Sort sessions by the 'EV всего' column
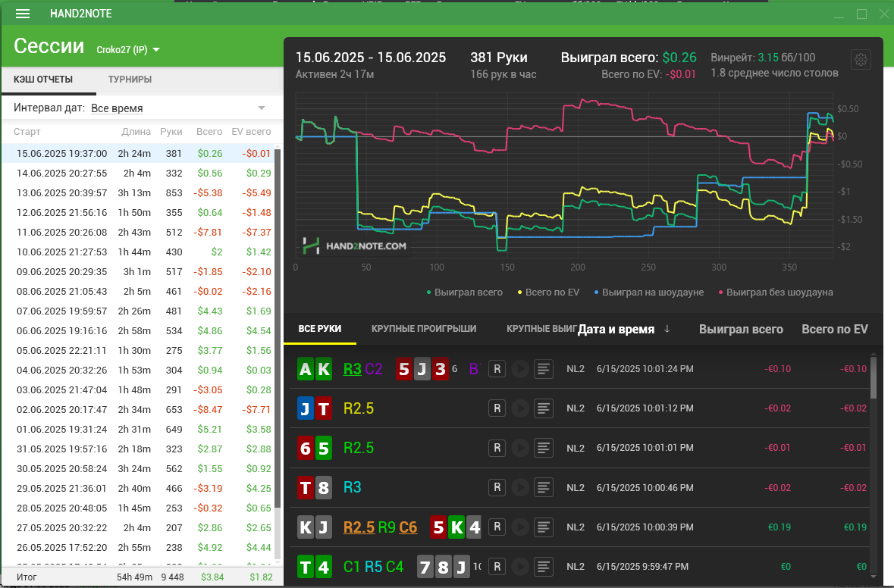 [x=252, y=132]
